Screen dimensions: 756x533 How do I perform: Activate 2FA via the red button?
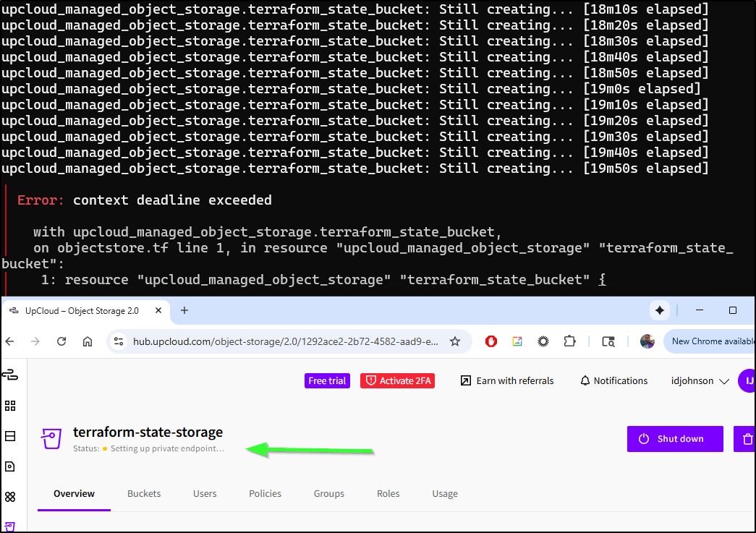tap(397, 380)
